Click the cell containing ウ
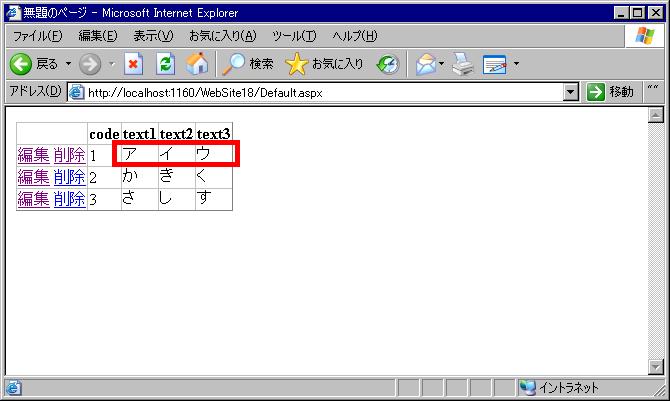 214,155
